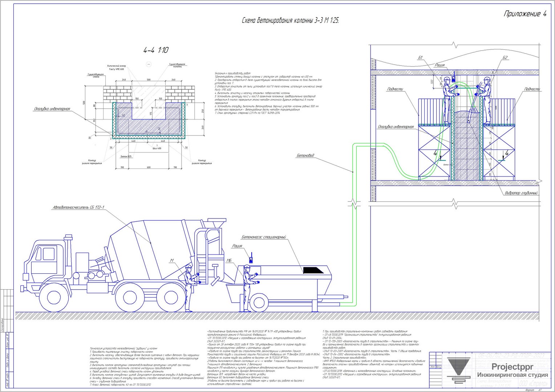Click the 'Бетононасос стационарный' label
This screenshot has width=555, height=392.
click(264, 237)
